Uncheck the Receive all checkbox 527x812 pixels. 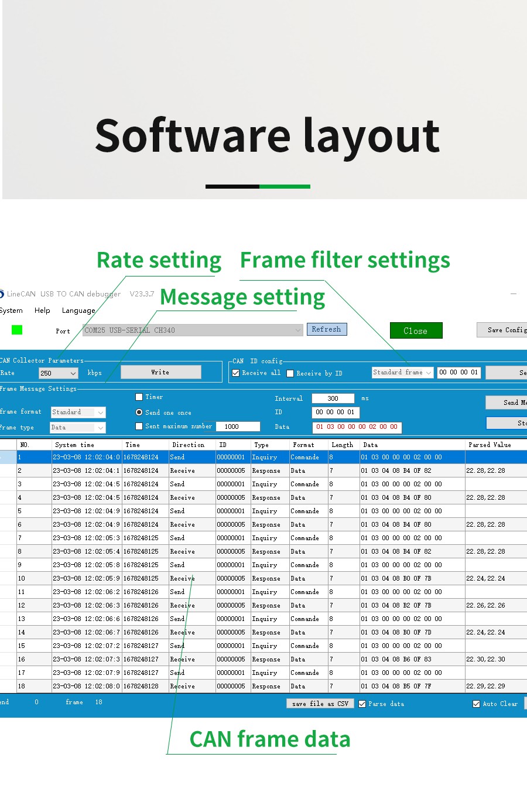[x=236, y=373]
